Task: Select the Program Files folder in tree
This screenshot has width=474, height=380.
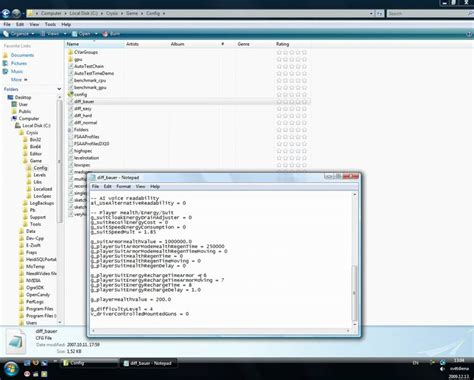Action: tap(40, 309)
